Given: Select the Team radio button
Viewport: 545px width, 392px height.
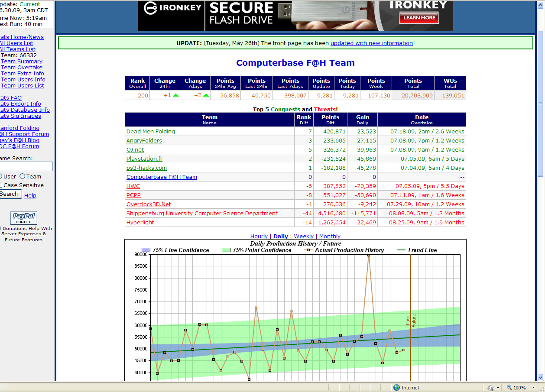Looking at the screenshot, I should [22, 176].
